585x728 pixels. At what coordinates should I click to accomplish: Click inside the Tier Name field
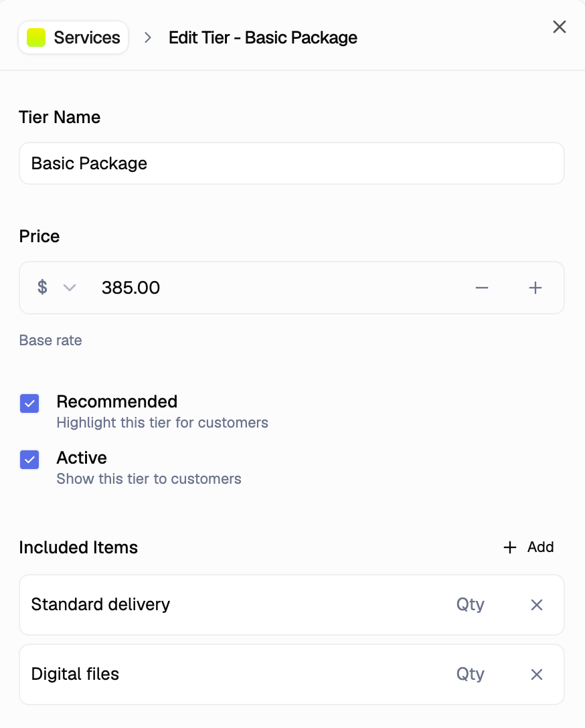[x=291, y=163]
